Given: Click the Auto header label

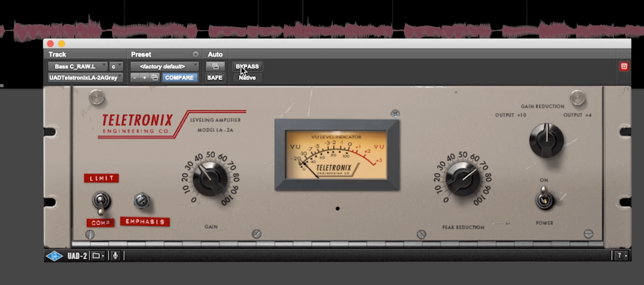Looking at the screenshot, I should [x=215, y=54].
